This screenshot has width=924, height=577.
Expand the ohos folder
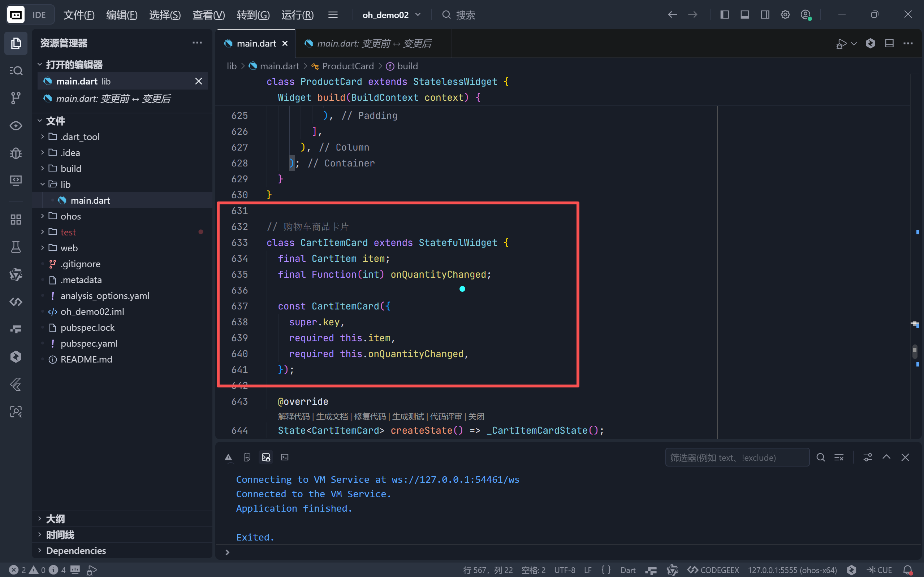[70, 216]
